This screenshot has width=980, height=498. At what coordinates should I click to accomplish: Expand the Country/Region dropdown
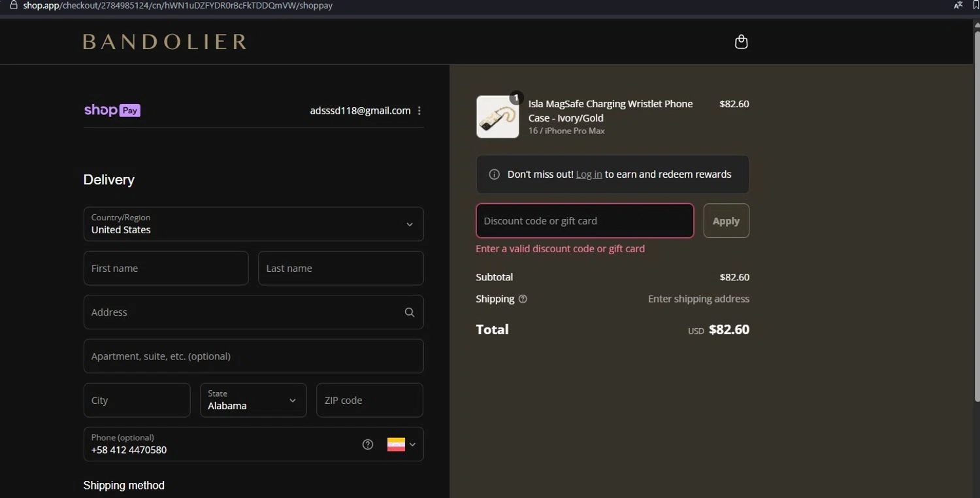tap(253, 224)
